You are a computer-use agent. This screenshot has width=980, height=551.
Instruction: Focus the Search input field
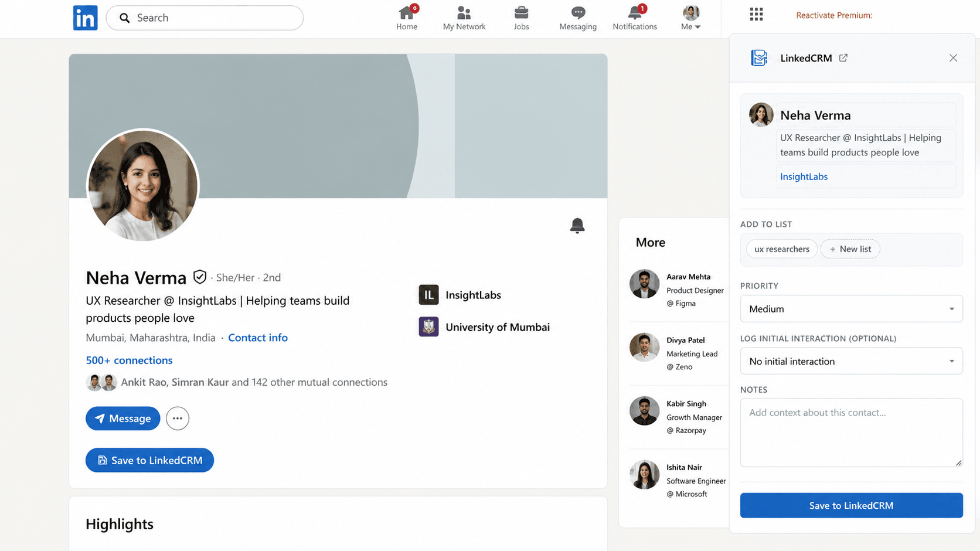(205, 18)
